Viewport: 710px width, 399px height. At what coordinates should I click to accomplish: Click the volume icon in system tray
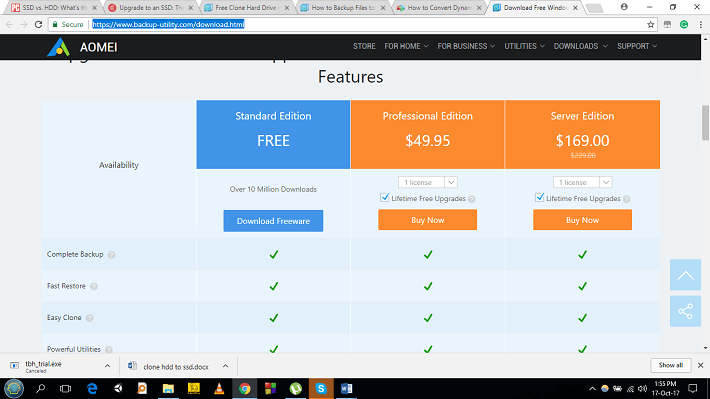click(643, 389)
